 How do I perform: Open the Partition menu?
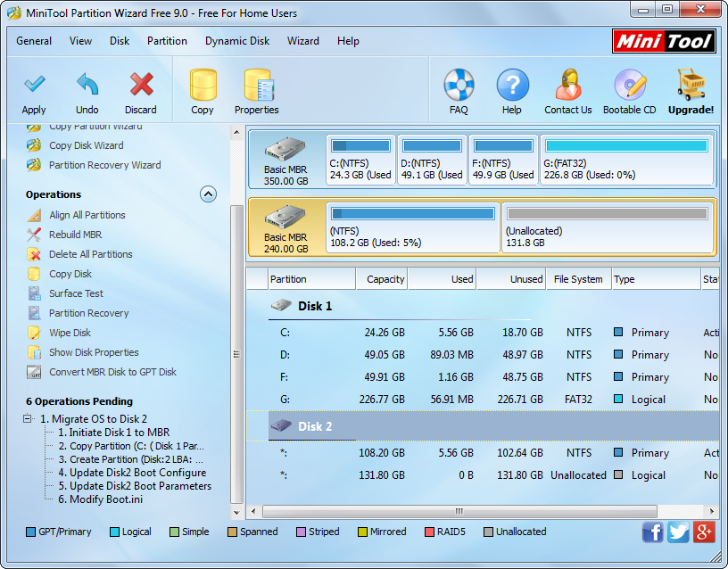point(167,41)
